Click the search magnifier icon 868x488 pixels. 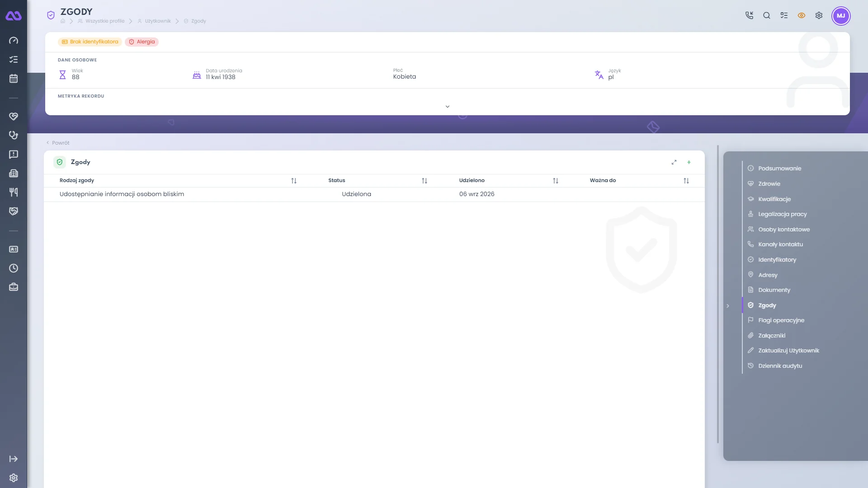coord(767,15)
